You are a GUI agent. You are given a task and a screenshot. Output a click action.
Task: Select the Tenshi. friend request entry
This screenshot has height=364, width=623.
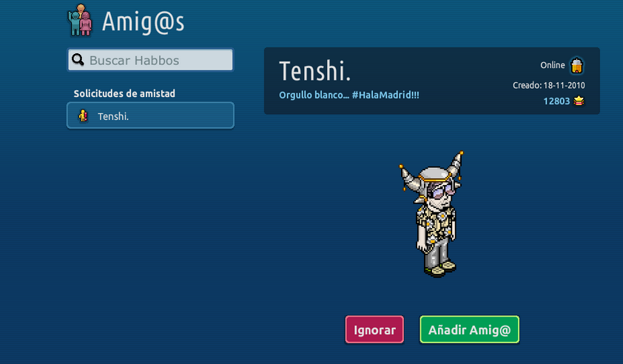tap(151, 115)
